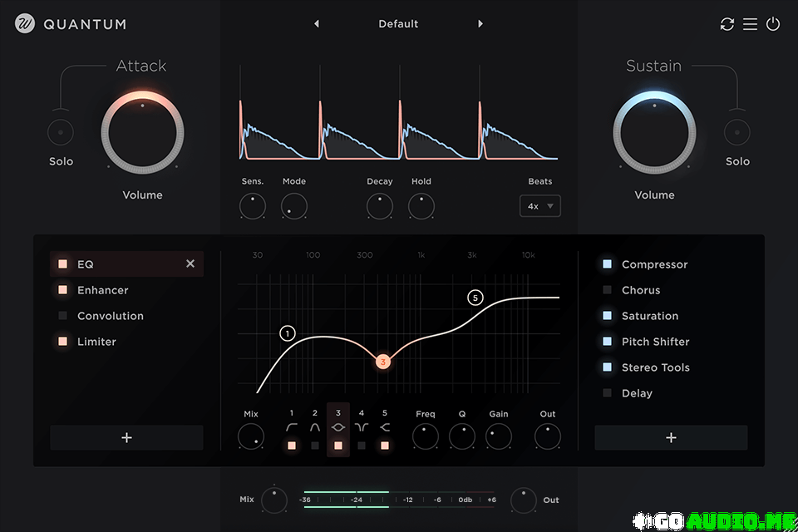Image resolution: width=798 pixels, height=532 pixels.
Task: Click the Waves Quantum logo icon
Action: pos(25,24)
